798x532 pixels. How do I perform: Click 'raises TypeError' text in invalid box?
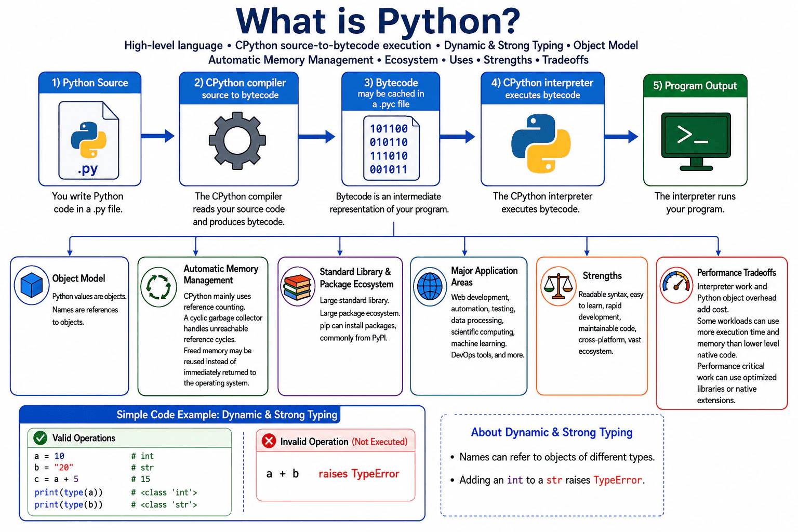tap(358, 474)
